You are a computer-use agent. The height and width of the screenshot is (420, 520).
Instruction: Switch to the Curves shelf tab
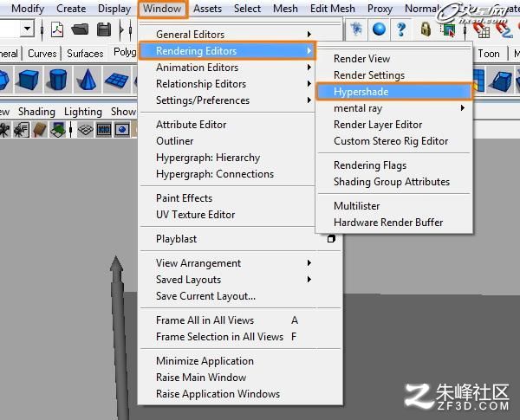tap(42, 54)
